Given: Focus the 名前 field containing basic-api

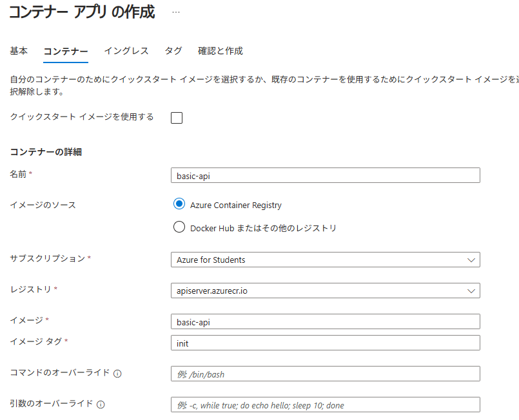Looking at the screenshot, I should [326, 175].
